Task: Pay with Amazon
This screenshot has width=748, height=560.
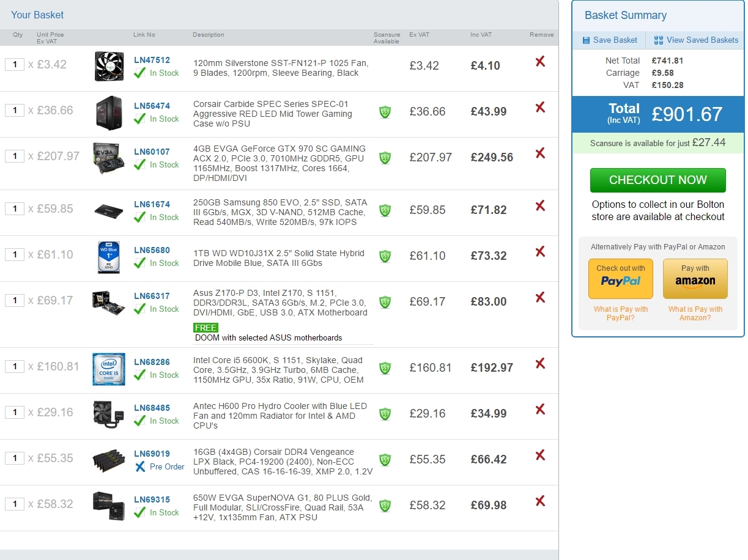Action: pos(695,279)
